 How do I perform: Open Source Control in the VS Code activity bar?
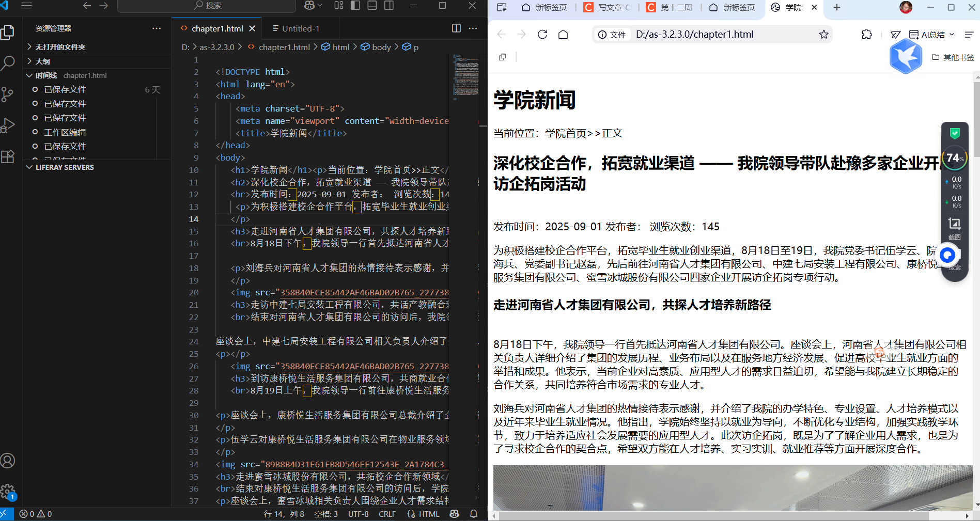click(8, 94)
